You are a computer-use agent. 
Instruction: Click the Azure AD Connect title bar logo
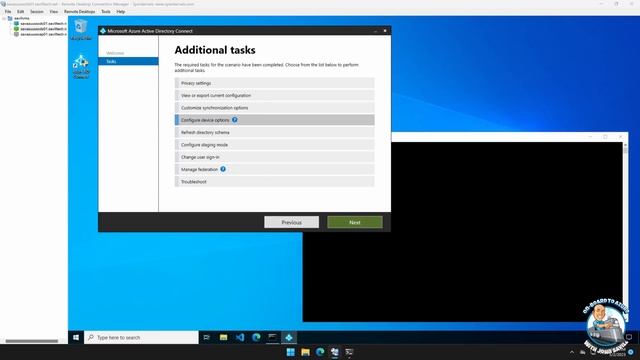pyautogui.click(x=103, y=31)
